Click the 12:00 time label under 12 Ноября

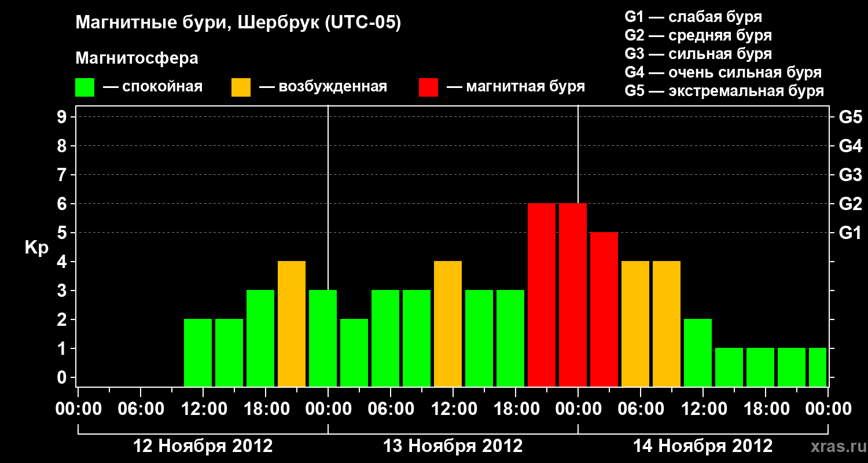203,409
